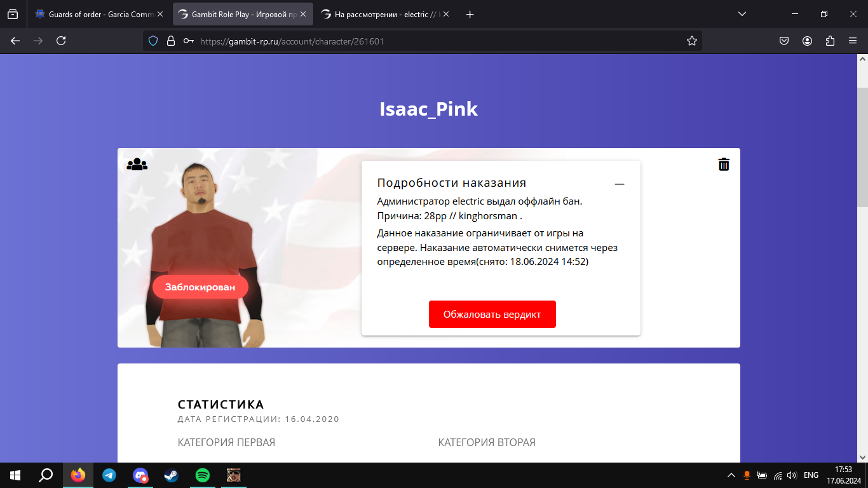Click the Заблокирован status badge
This screenshot has height=488, width=868.
(x=200, y=287)
